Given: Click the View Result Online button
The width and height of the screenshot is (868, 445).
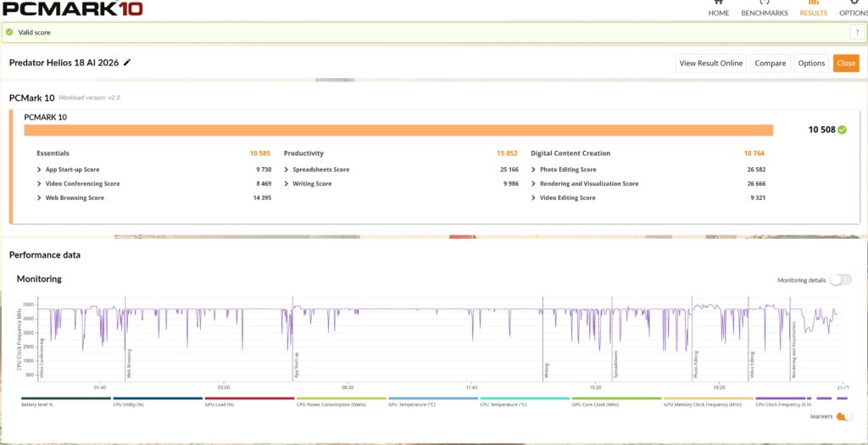Looking at the screenshot, I should [711, 63].
